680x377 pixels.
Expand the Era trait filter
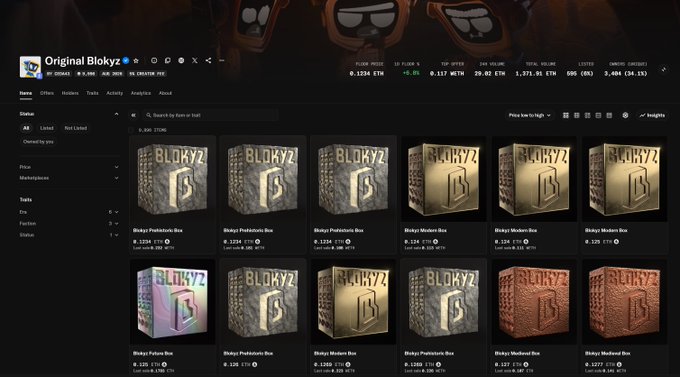tap(69, 212)
